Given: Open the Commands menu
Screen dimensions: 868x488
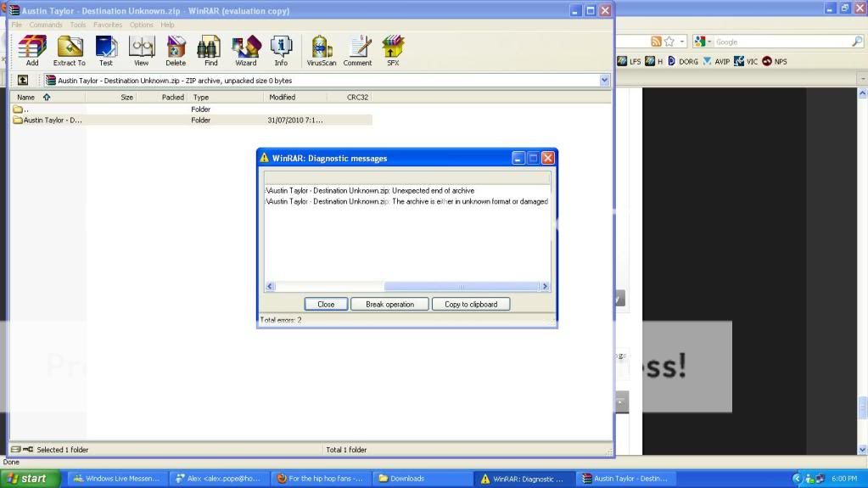Looking at the screenshot, I should pos(45,25).
